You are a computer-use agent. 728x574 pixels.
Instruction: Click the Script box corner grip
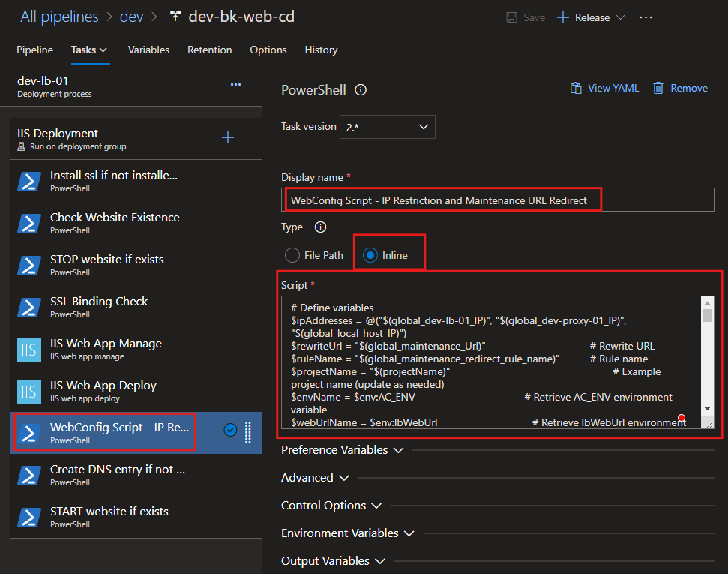pyautogui.click(x=709, y=423)
